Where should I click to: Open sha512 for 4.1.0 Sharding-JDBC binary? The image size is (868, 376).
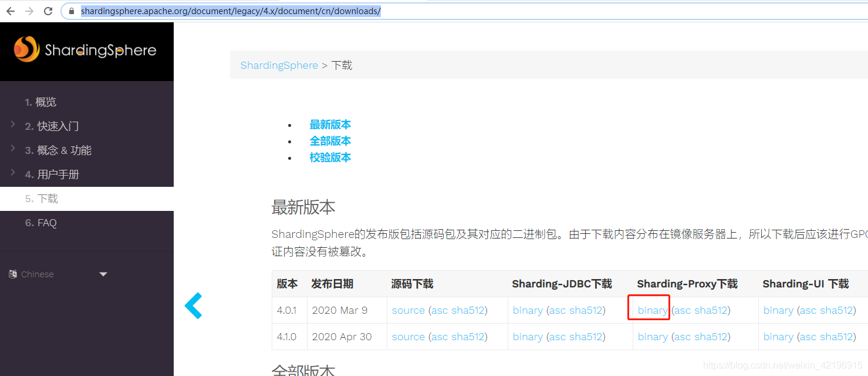click(x=586, y=337)
